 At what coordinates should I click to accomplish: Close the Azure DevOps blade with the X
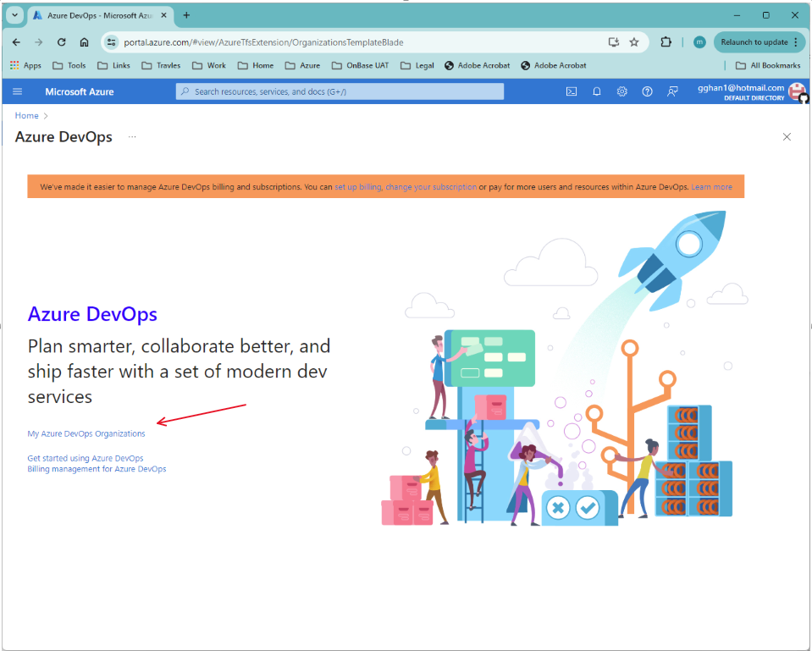tap(786, 136)
